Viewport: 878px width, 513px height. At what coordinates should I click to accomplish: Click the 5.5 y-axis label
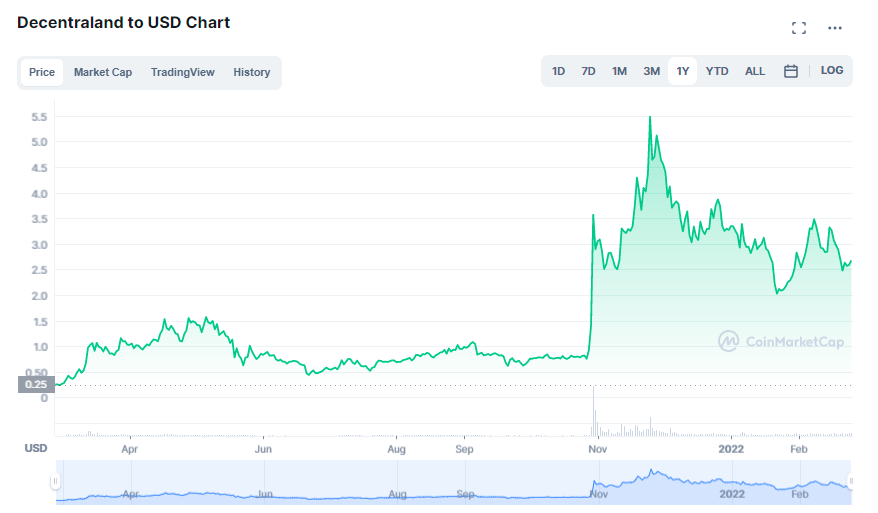click(x=39, y=117)
